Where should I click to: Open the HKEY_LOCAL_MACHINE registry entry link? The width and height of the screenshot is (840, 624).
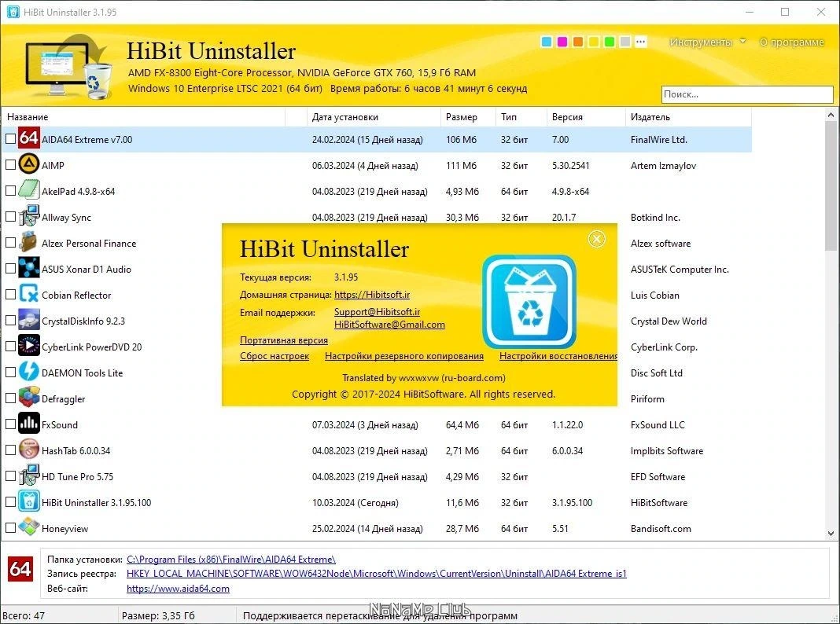coord(376,573)
